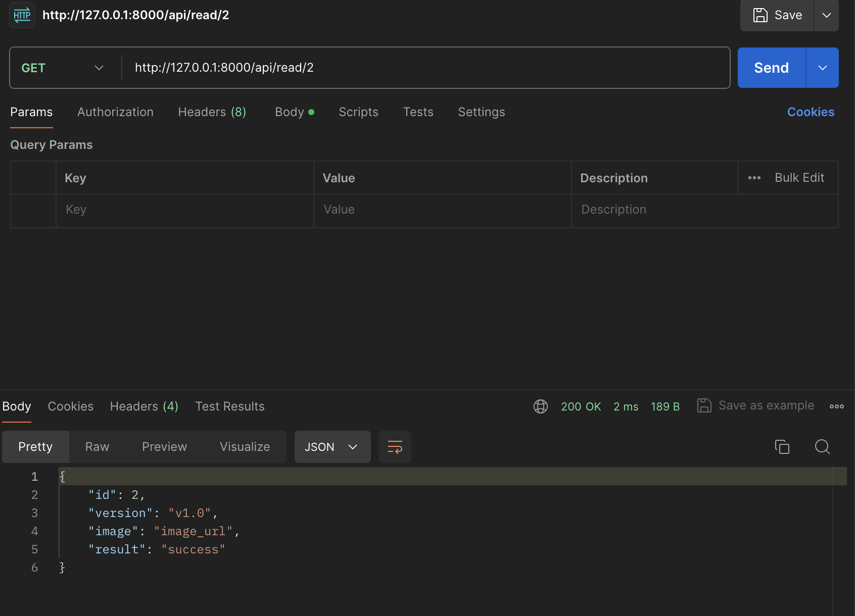Open the Tests tab
This screenshot has width=855, height=616.
point(418,112)
